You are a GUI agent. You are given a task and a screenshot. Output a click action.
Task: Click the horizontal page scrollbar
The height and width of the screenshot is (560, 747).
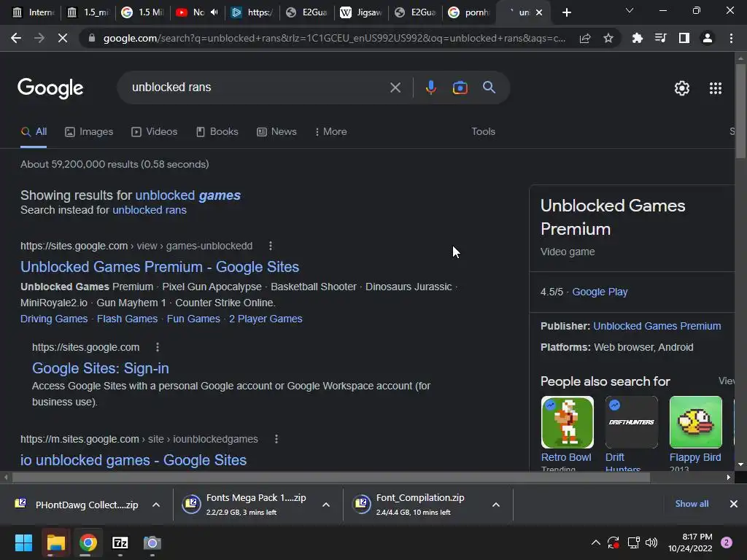click(x=331, y=477)
